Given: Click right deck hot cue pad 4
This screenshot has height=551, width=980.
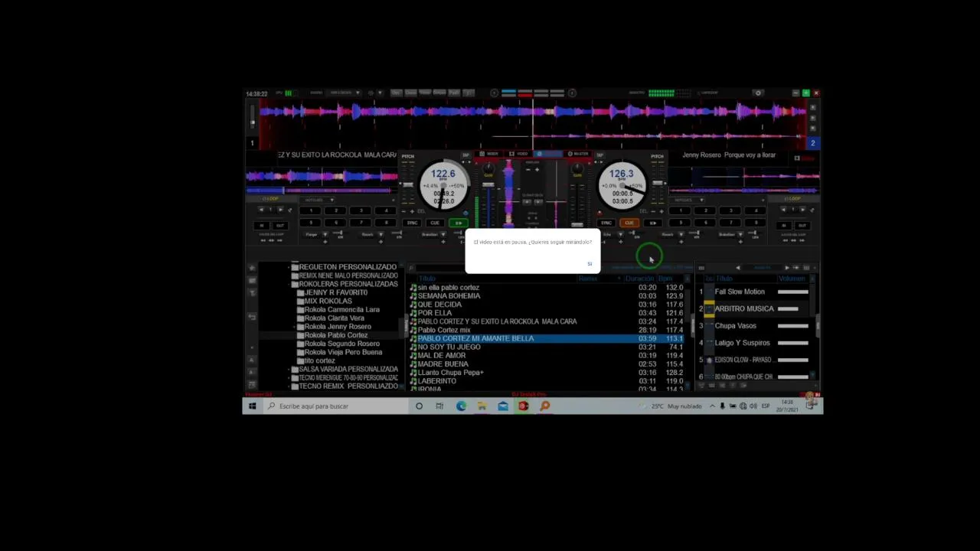Looking at the screenshot, I should [x=756, y=210].
